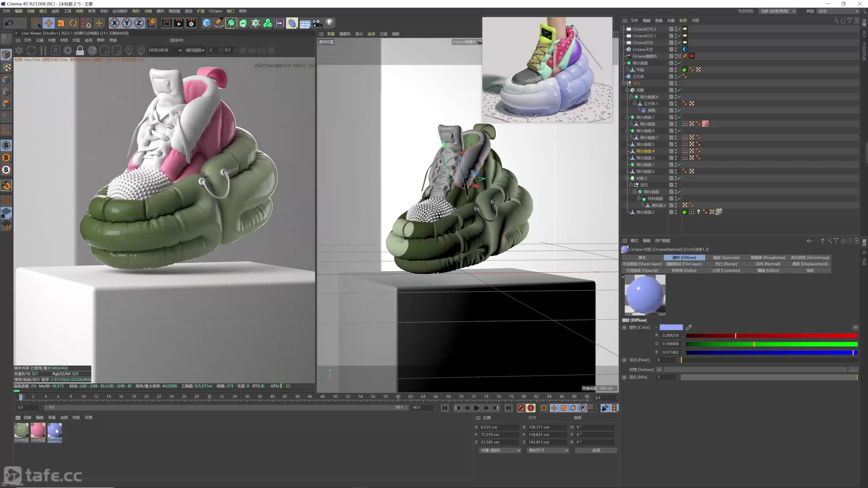Switch to 不透明度 [Opacity] tab
868x488 pixels.
[642, 270]
